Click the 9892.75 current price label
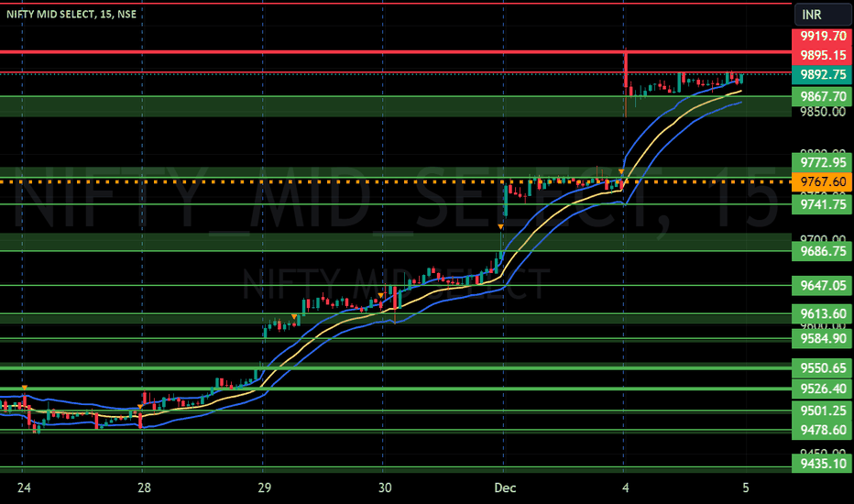 [x=823, y=74]
